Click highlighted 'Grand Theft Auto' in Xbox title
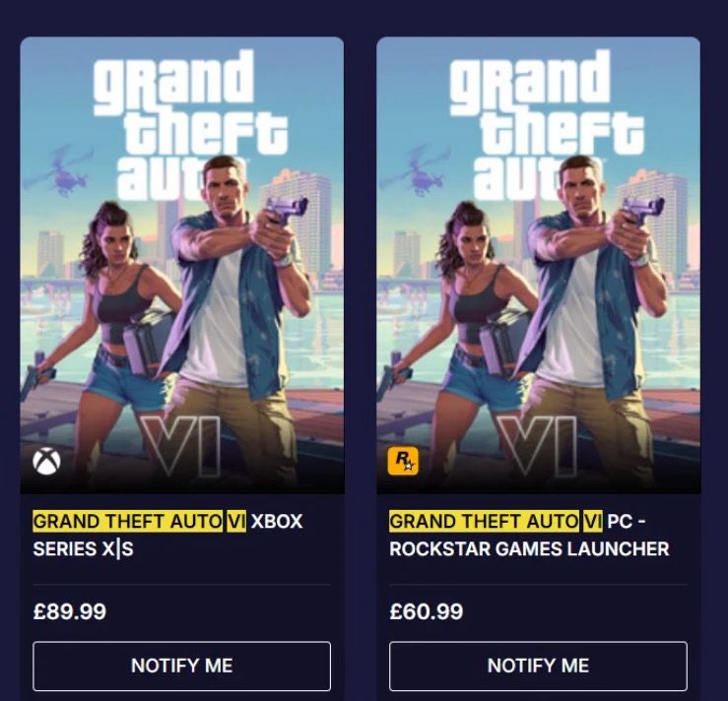 click(x=128, y=521)
